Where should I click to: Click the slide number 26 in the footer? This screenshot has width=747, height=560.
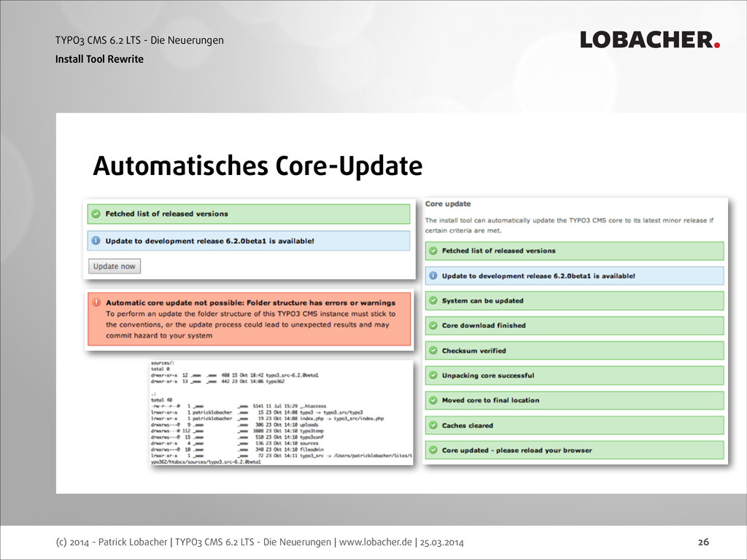704,542
